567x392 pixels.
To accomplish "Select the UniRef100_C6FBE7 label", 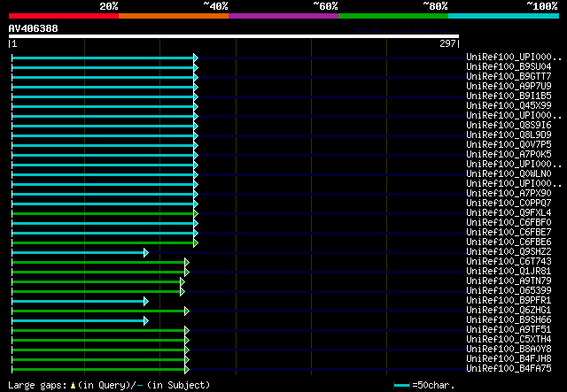I will (509, 233).
